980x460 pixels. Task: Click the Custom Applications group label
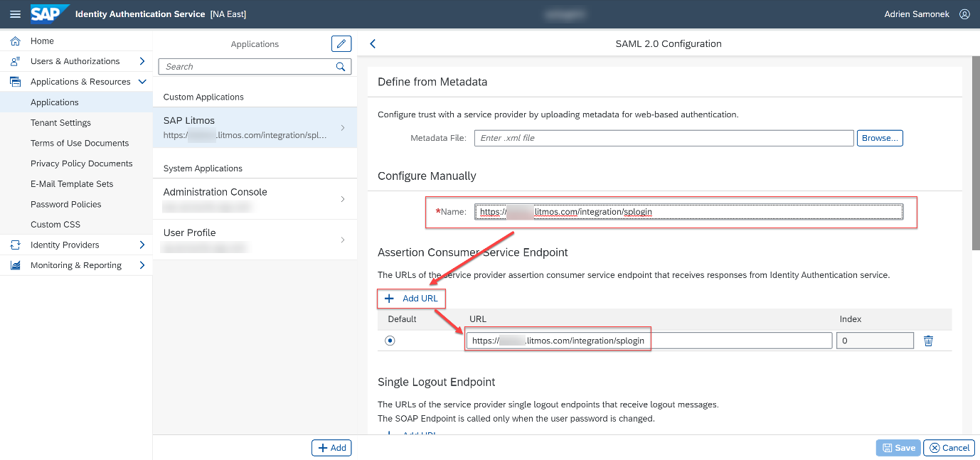point(203,97)
